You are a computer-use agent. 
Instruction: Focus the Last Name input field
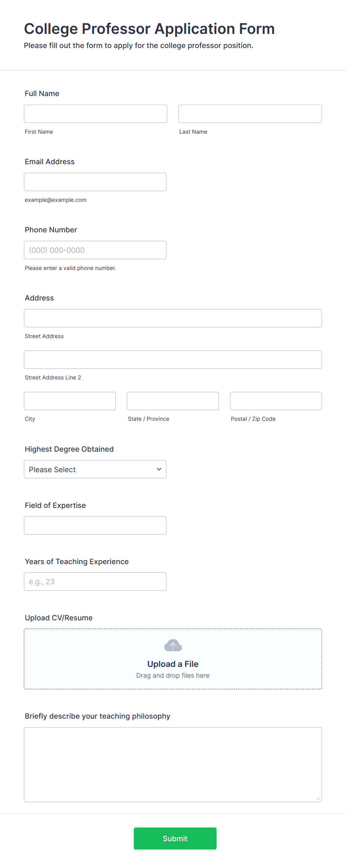pyautogui.click(x=250, y=114)
